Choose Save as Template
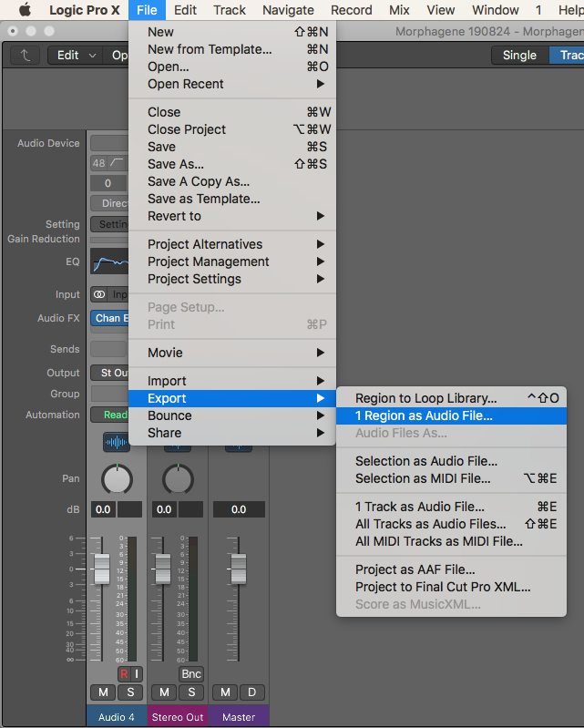This screenshot has width=584, height=728. pyautogui.click(x=232, y=200)
